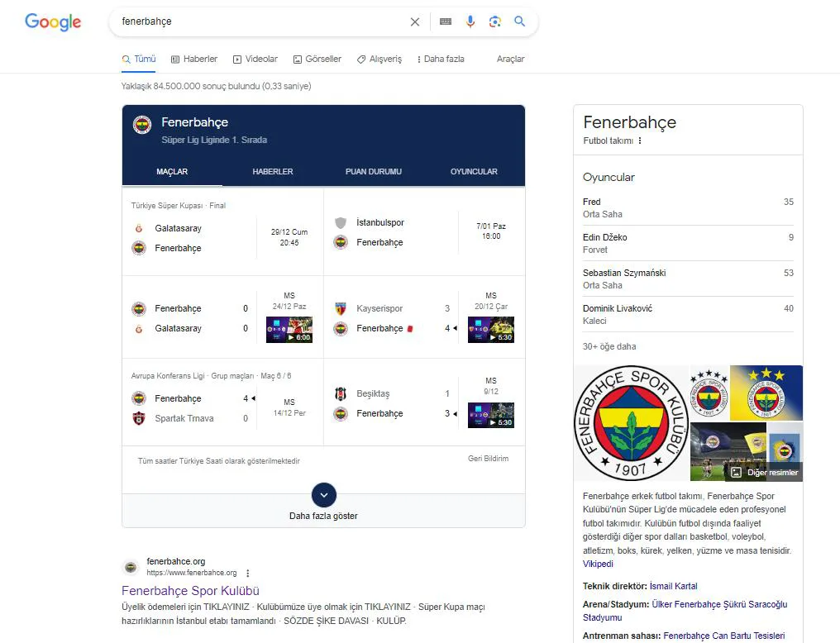Click the Oyuncular heading in knowledge panel
The image size is (840, 643).
pos(609,177)
